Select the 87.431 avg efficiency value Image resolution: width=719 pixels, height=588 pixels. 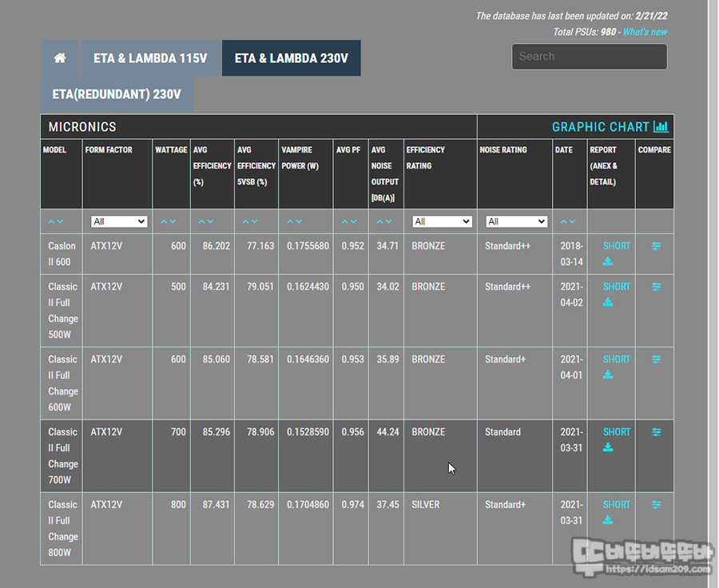point(216,505)
